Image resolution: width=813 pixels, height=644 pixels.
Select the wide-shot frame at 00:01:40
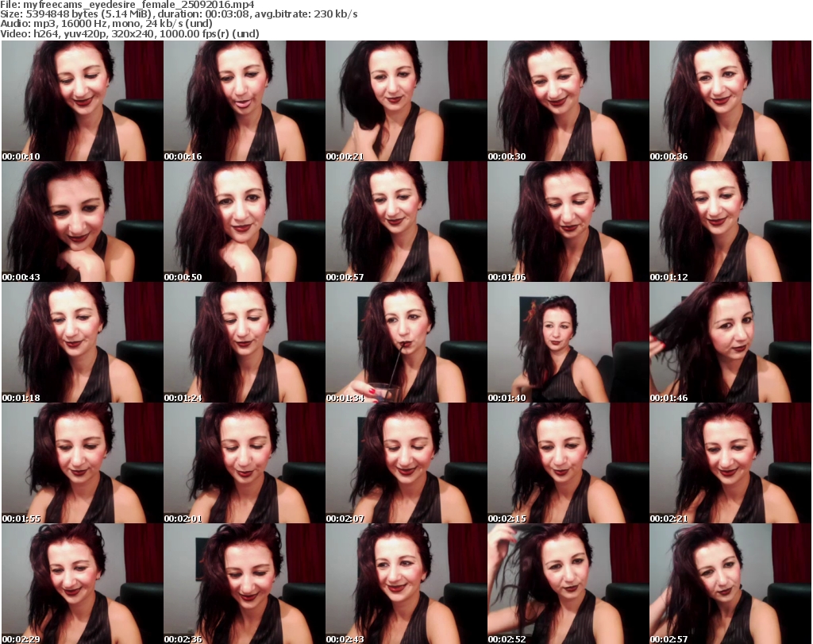click(x=568, y=343)
